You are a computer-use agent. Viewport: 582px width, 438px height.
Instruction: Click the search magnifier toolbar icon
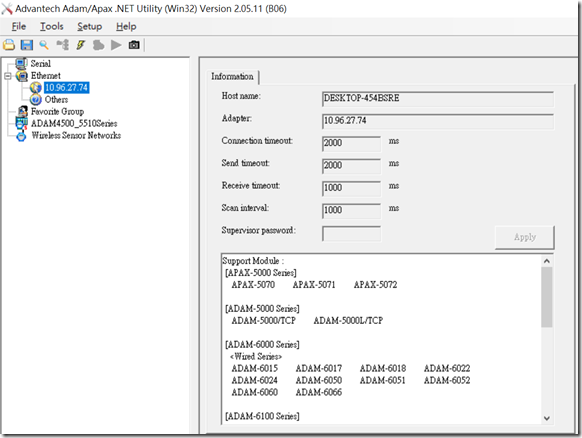click(44, 45)
